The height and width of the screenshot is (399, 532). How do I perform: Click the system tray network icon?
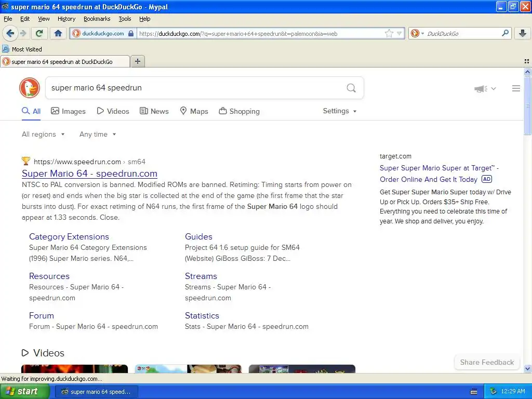[x=494, y=391]
